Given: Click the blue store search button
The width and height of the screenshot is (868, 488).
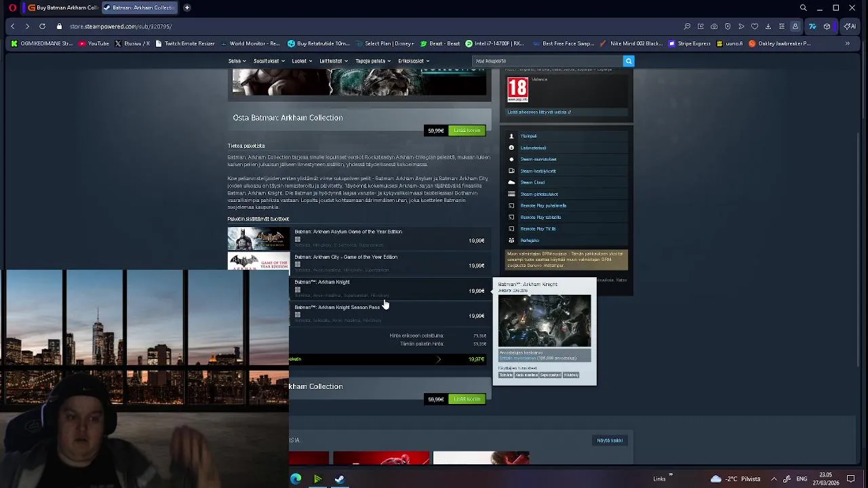Looking at the screenshot, I should point(629,61).
